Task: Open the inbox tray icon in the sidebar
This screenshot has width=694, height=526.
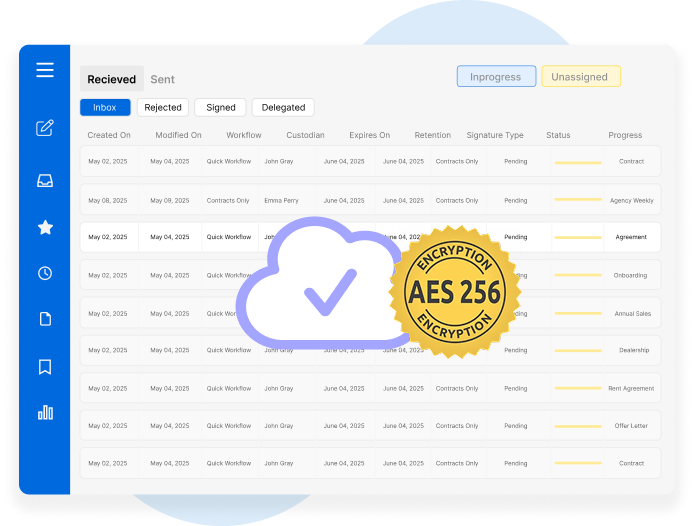Action: tap(45, 181)
